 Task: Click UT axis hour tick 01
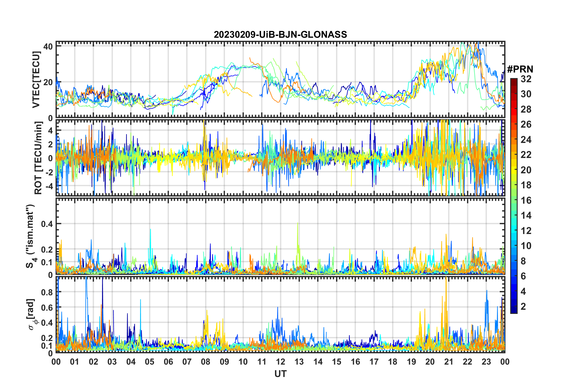pos(75,362)
